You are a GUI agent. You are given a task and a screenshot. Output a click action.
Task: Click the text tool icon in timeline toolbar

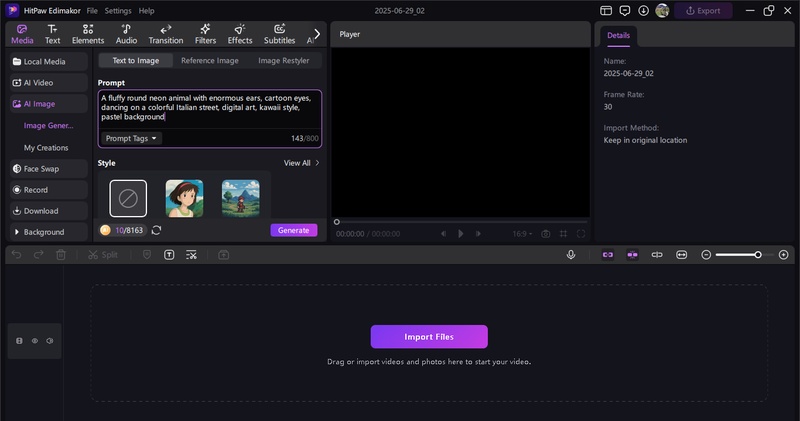tap(169, 255)
